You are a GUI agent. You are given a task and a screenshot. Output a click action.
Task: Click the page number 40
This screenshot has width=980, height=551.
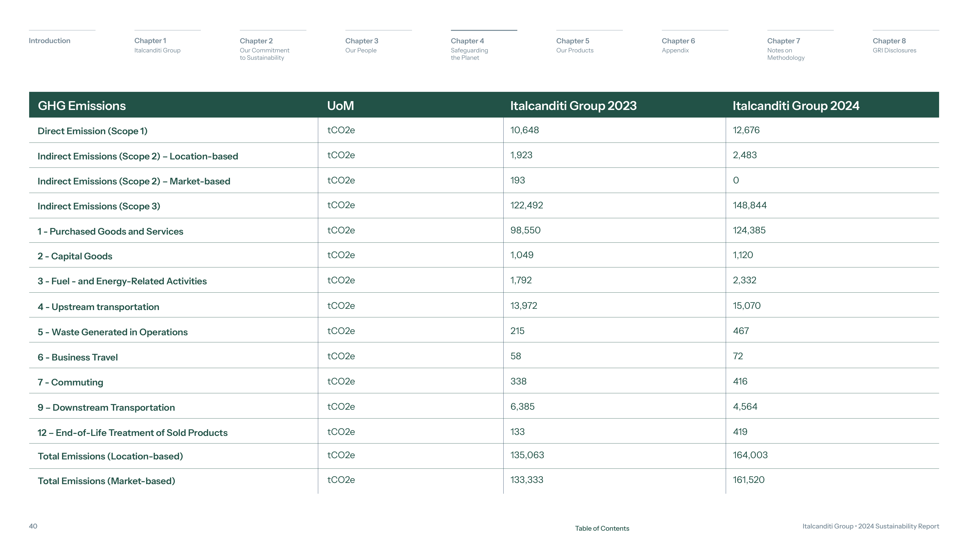tap(33, 526)
